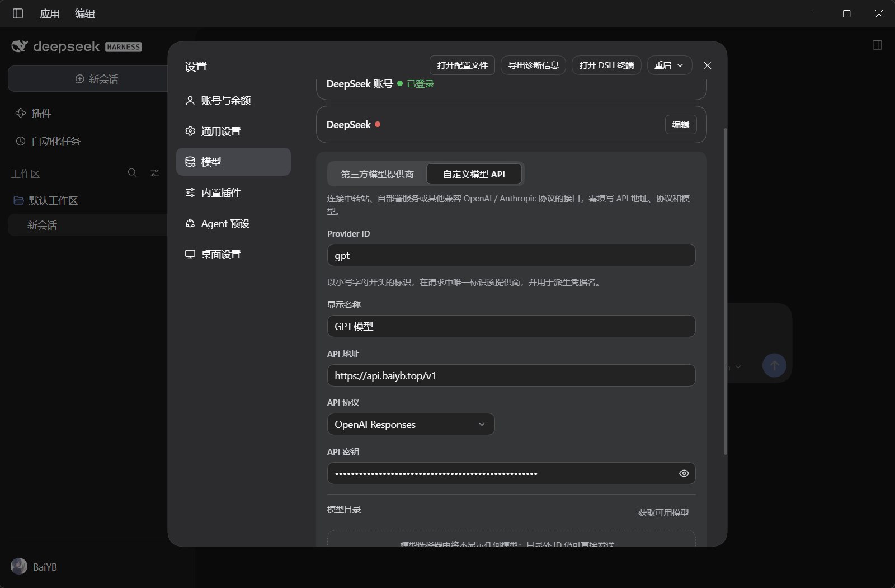
Task: Search workspaces with the magnifier icon
Action: [133, 173]
